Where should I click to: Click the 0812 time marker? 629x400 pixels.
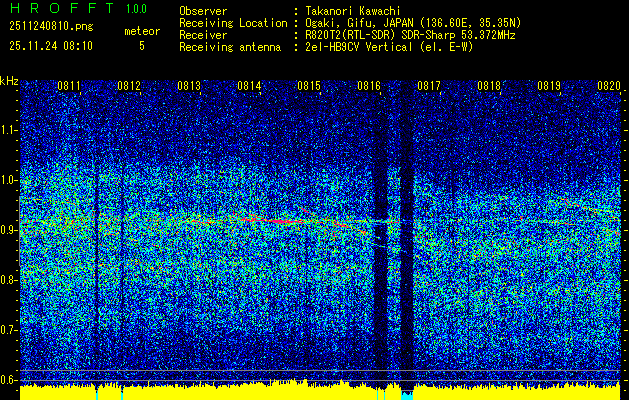click(x=129, y=85)
